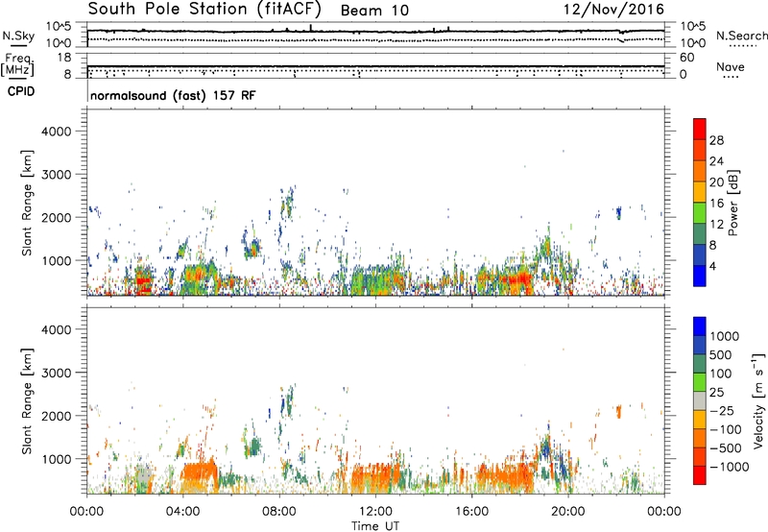Click the "N.Search" legend label
The height and width of the screenshot is (532, 768).
pyautogui.click(x=741, y=36)
